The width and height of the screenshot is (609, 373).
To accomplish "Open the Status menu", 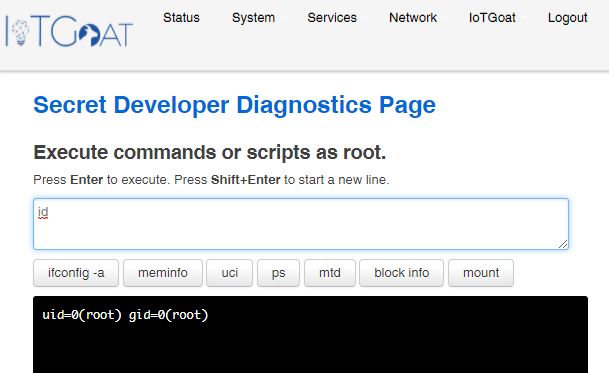I will pyautogui.click(x=181, y=18).
